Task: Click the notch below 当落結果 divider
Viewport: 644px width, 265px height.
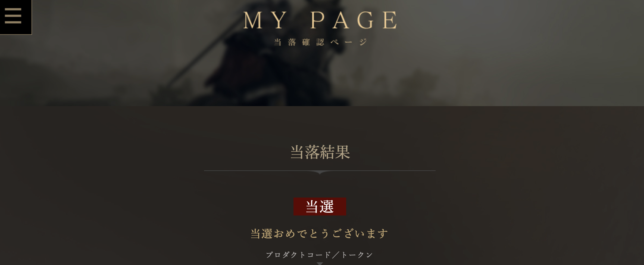Action: coord(320,172)
